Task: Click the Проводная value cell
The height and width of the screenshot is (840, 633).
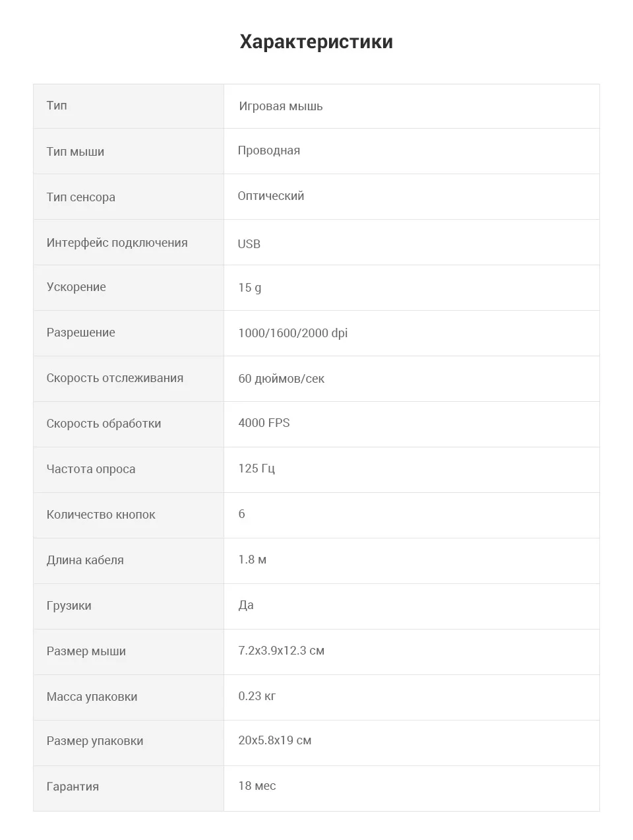Action: click(x=411, y=150)
